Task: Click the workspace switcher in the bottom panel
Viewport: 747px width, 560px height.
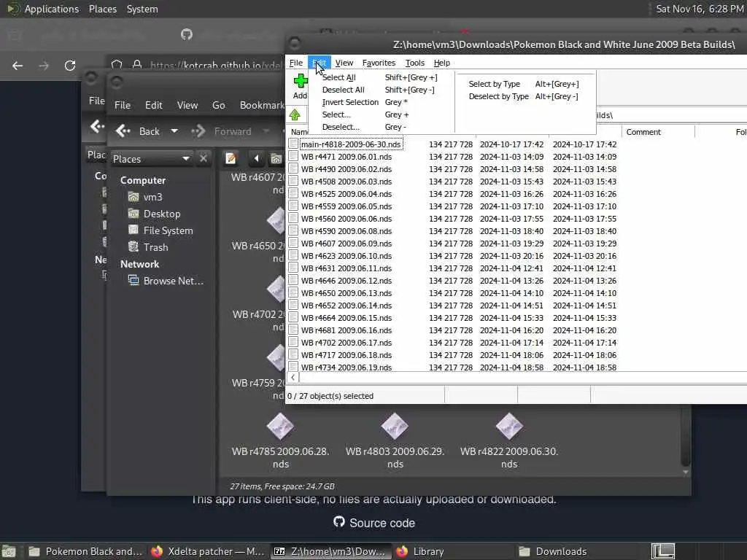Action: pos(663,551)
